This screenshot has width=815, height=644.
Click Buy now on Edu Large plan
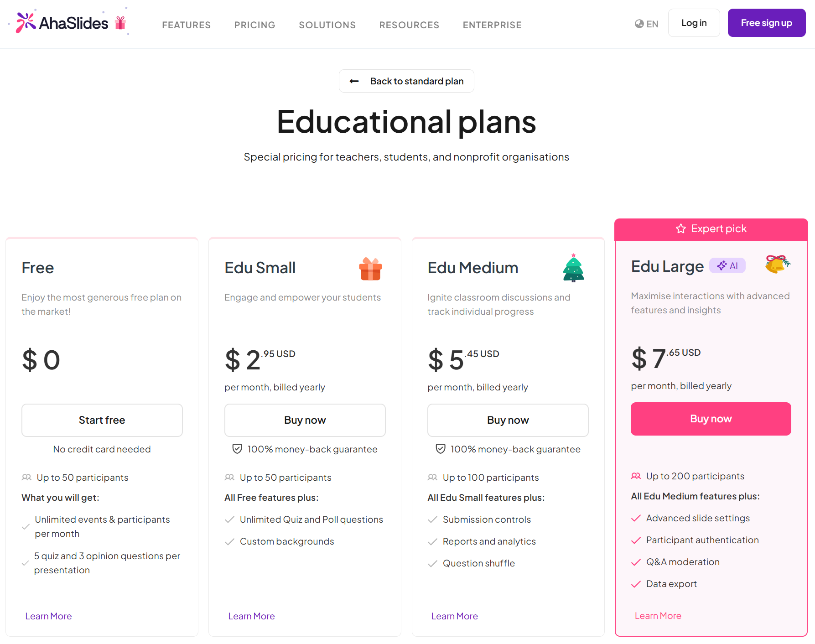tap(711, 419)
